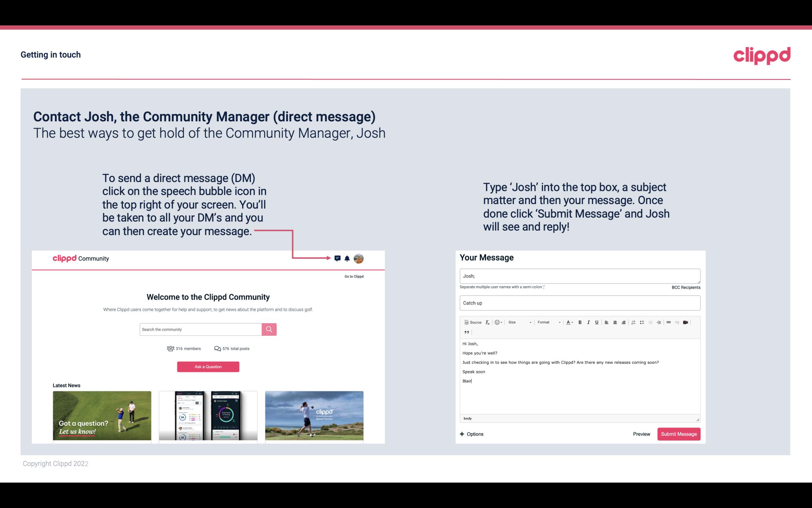The height and width of the screenshot is (508, 812).
Task: Click the 'Preview' message button
Action: [x=641, y=434]
